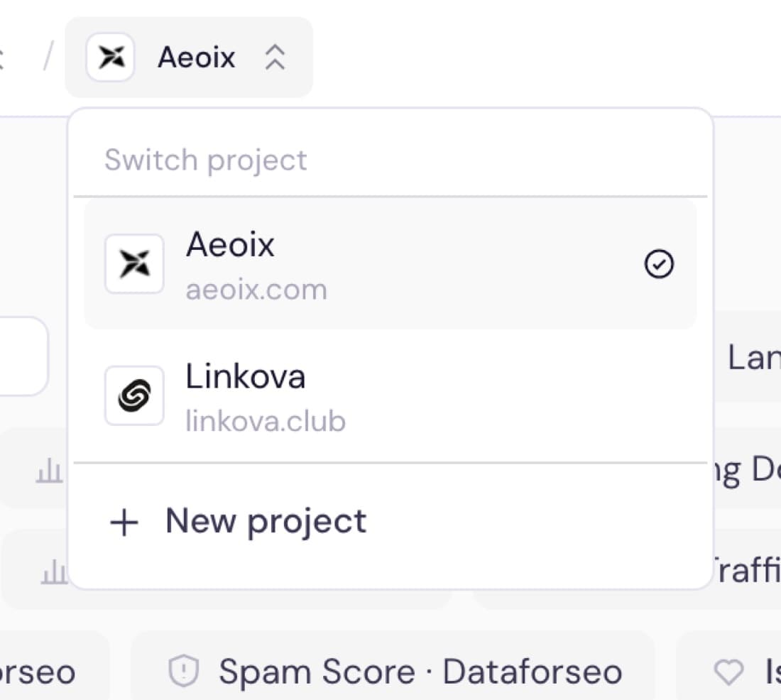The height and width of the screenshot is (700, 781).
Task: Click the 'Switch project' heading text
Action: (206, 160)
